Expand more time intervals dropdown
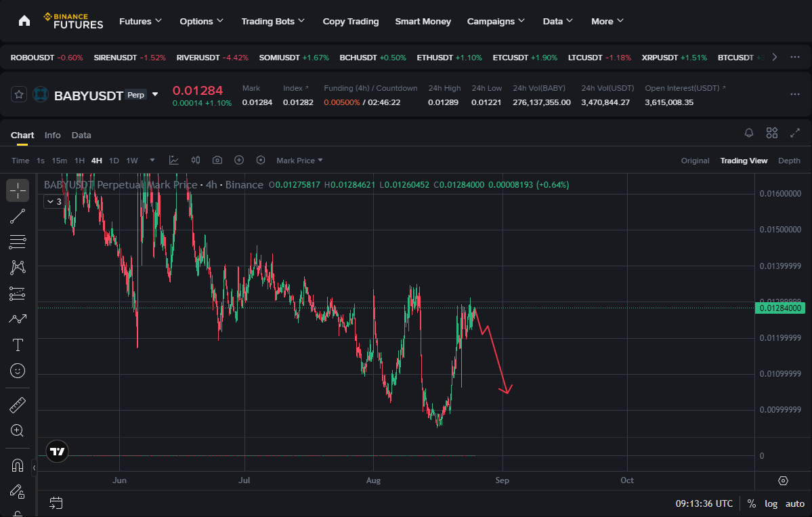The height and width of the screenshot is (517, 812). (152, 160)
